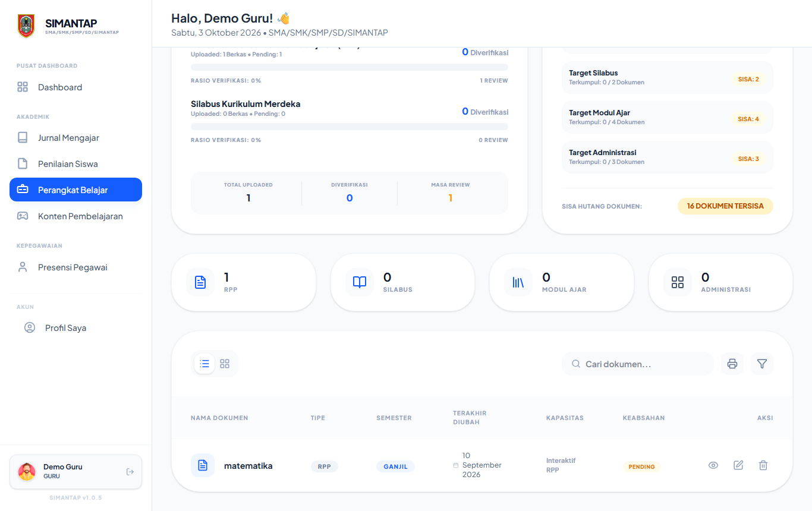Select Target Modul Ajar title

pyautogui.click(x=599, y=113)
